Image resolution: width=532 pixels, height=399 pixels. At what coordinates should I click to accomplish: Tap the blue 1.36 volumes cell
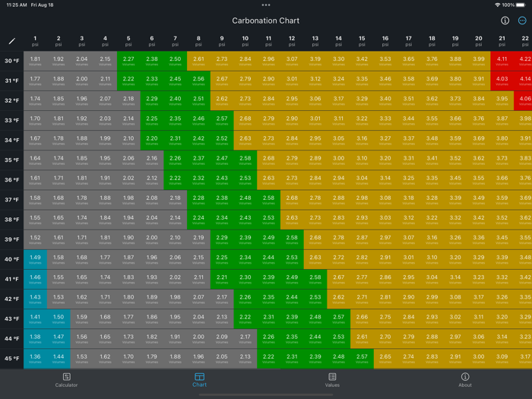click(x=35, y=359)
